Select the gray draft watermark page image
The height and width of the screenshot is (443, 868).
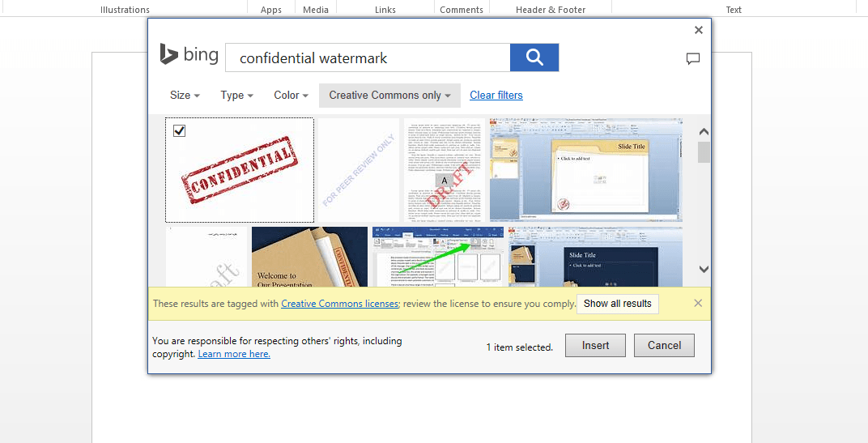(x=206, y=257)
